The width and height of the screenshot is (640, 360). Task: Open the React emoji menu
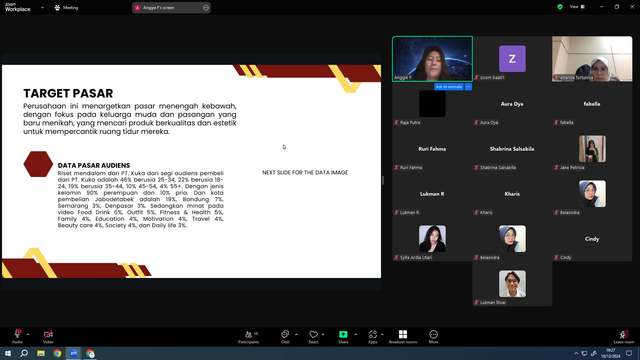click(313, 337)
